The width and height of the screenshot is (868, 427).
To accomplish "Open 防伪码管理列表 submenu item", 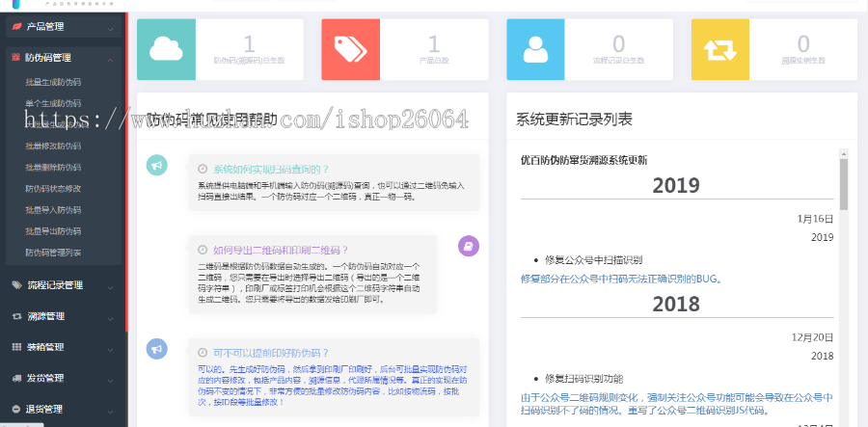I will coord(55,253).
